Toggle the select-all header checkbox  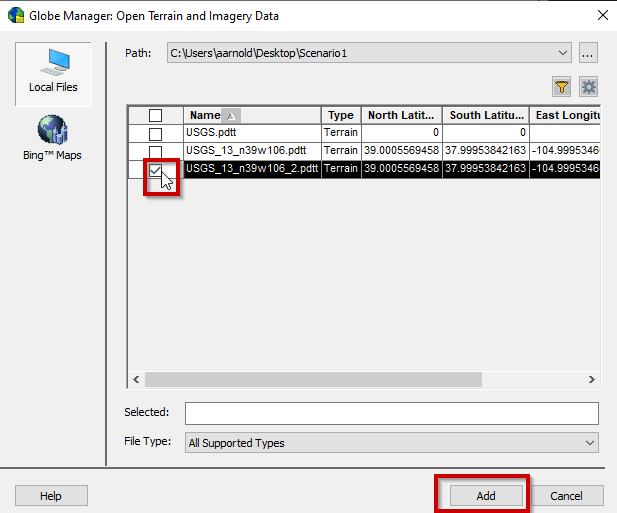point(155,116)
